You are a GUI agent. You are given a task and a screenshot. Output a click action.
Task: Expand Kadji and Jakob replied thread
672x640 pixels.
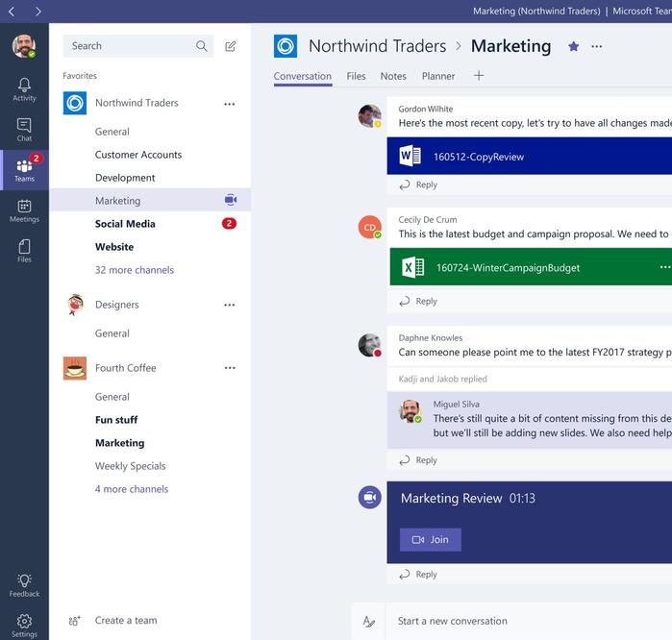tap(443, 379)
